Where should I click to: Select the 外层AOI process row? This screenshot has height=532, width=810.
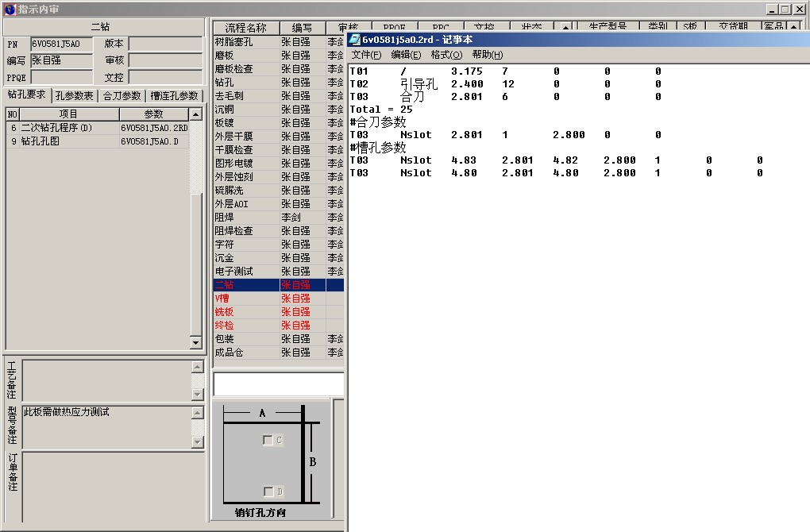279,203
